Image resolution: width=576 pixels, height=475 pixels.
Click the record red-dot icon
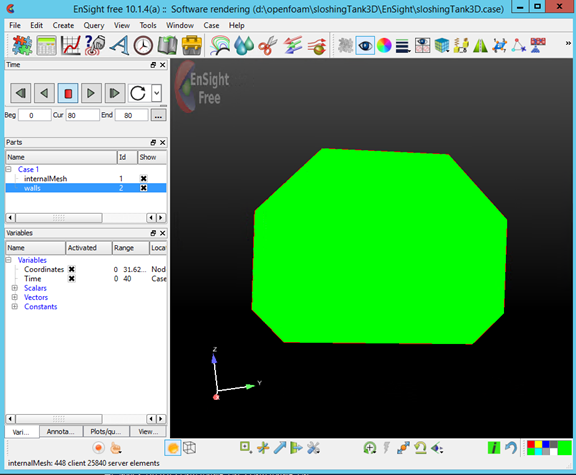coord(98,448)
